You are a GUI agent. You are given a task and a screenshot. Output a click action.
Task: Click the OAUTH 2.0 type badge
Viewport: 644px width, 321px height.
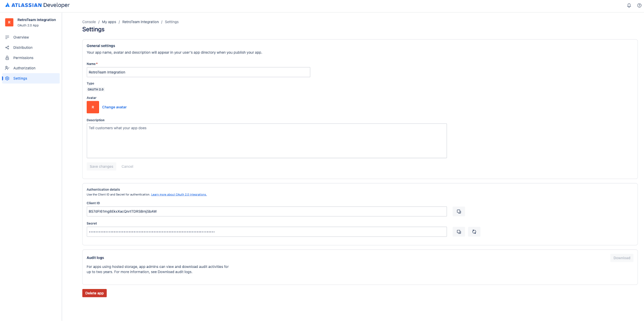[x=96, y=90]
